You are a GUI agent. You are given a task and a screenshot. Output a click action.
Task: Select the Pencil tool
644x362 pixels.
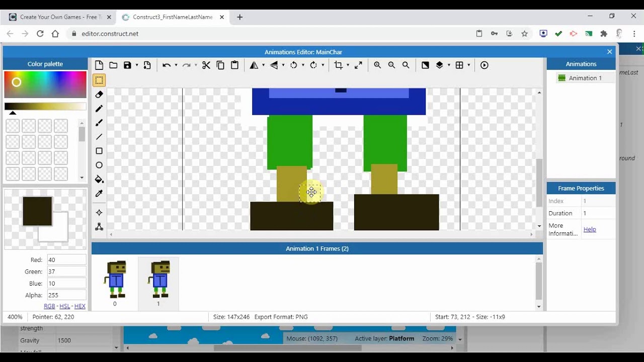pyautogui.click(x=99, y=109)
